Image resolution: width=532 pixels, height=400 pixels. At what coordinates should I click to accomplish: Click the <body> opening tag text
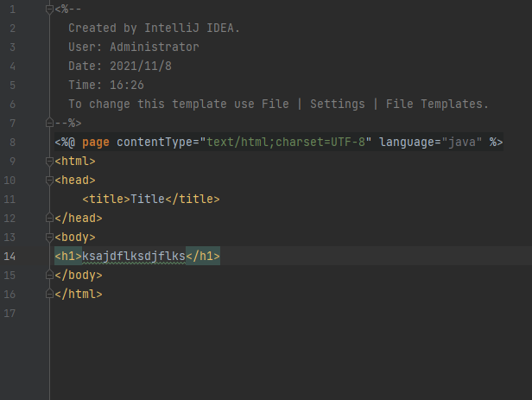(75, 238)
